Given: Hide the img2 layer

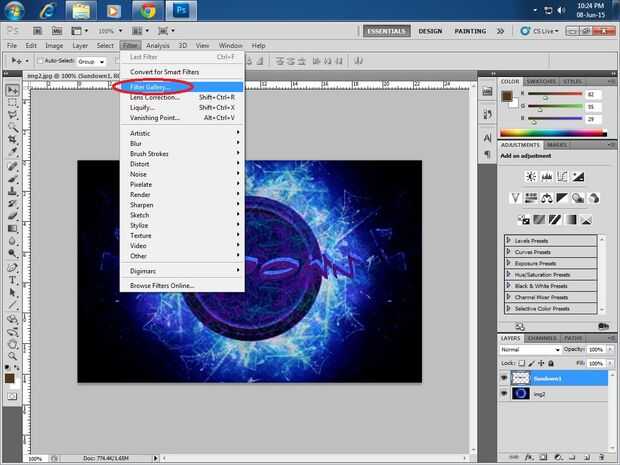Looking at the screenshot, I should pos(504,394).
